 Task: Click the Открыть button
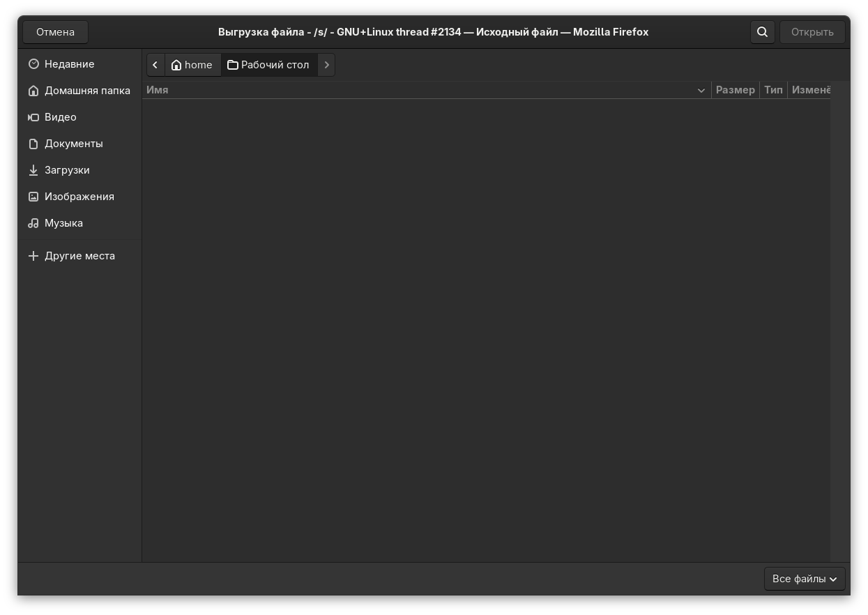812,32
